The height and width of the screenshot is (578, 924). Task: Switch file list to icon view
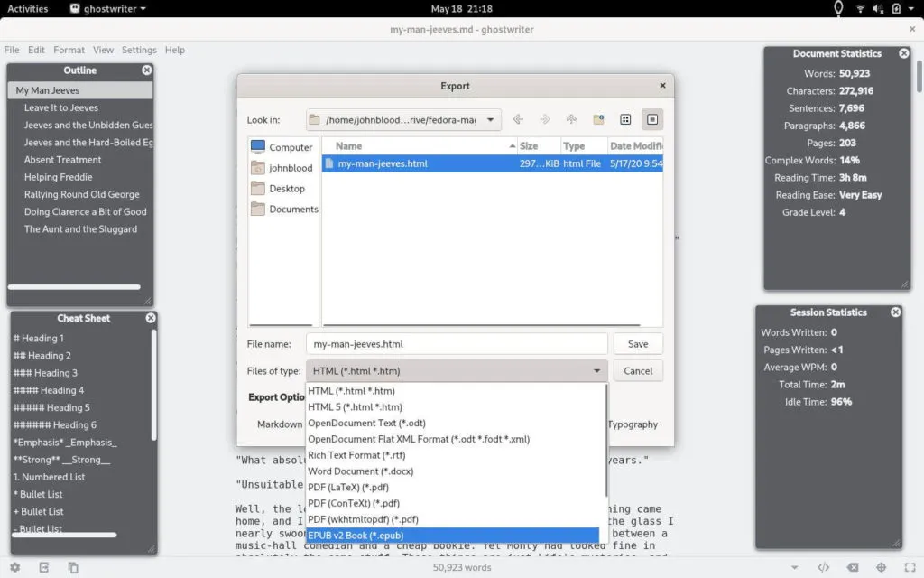tap(624, 119)
